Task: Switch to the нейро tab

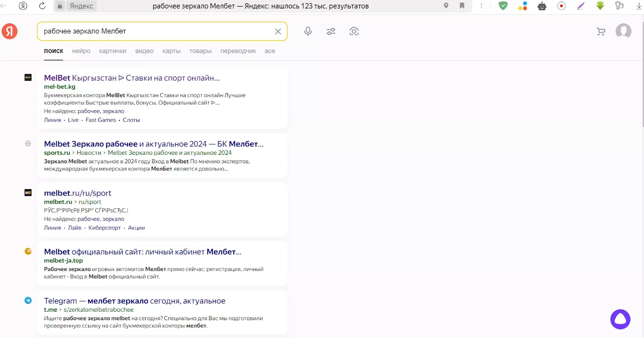Action: pyautogui.click(x=81, y=51)
